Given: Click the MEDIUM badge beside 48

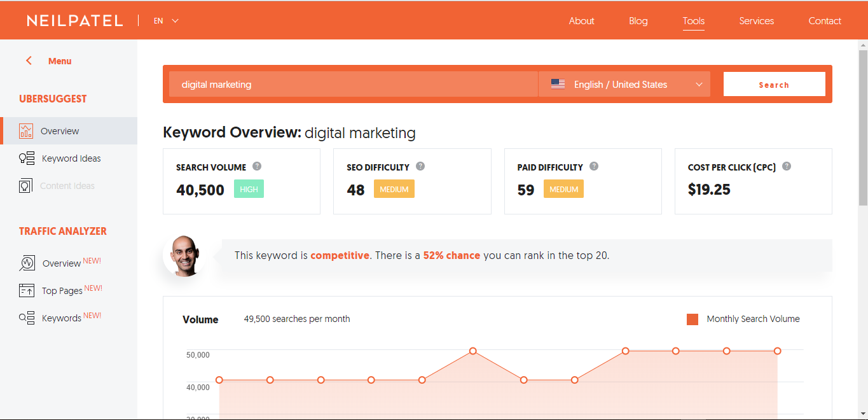Looking at the screenshot, I should (x=394, y=189).
